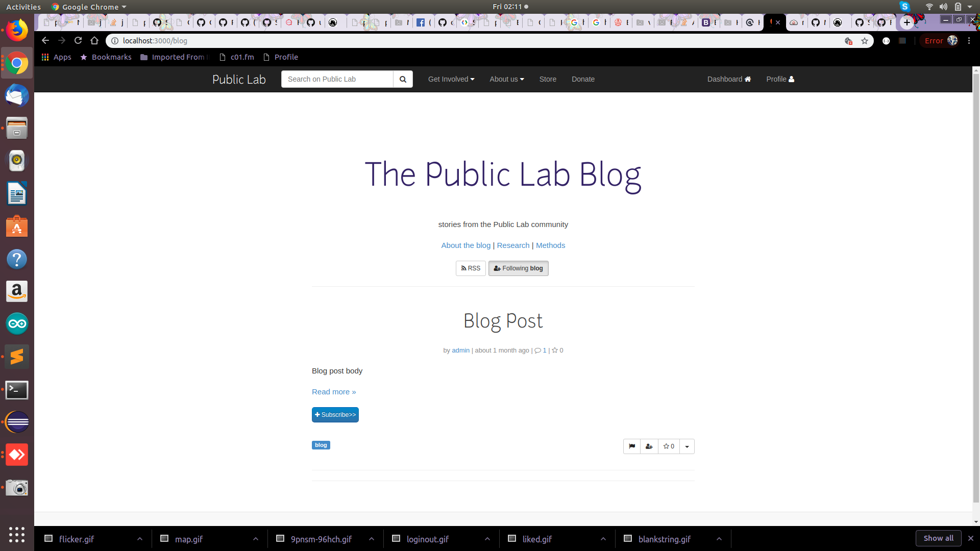The height and width of the screenshot is (551, 980).
Task: Open caret dropdown next to star count
Action: pos(687,446)
